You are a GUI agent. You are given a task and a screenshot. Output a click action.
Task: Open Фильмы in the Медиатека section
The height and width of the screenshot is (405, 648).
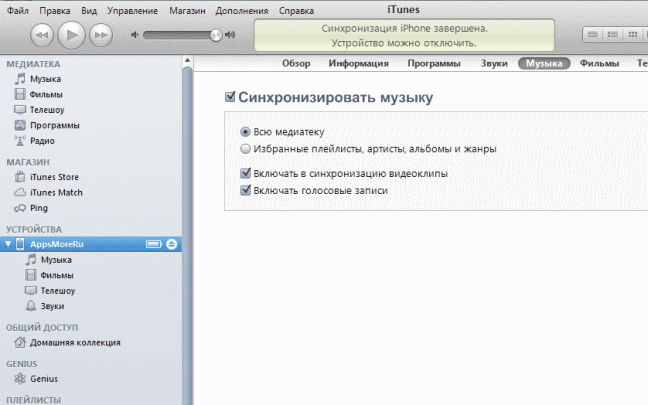click(46, 95)
